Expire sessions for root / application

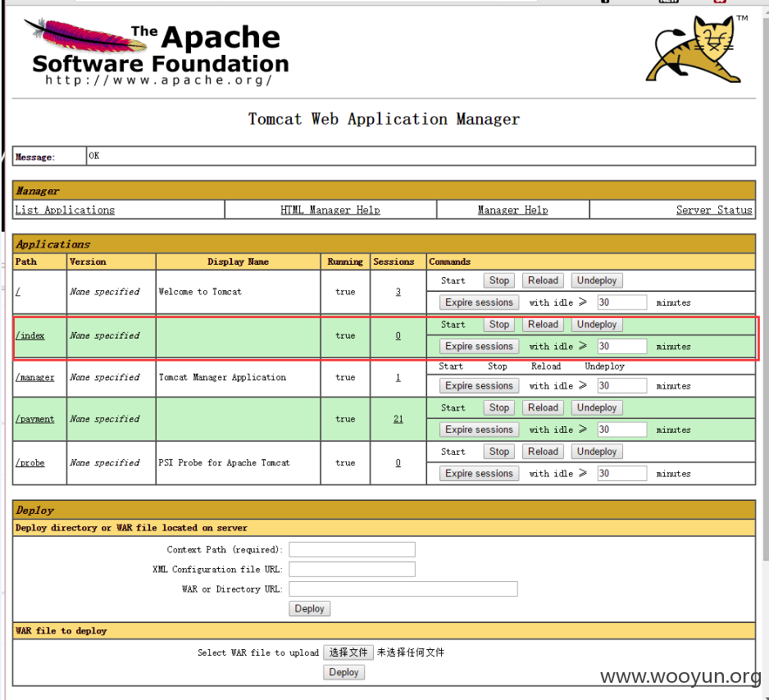point(479,302)
